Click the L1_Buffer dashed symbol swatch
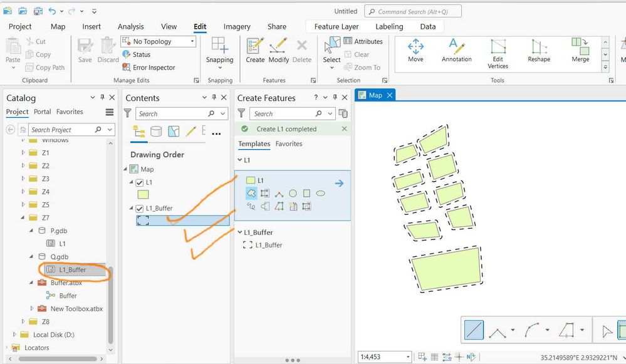Image resolution: width=626 pixels, height=364 pixels. point(143,221)
